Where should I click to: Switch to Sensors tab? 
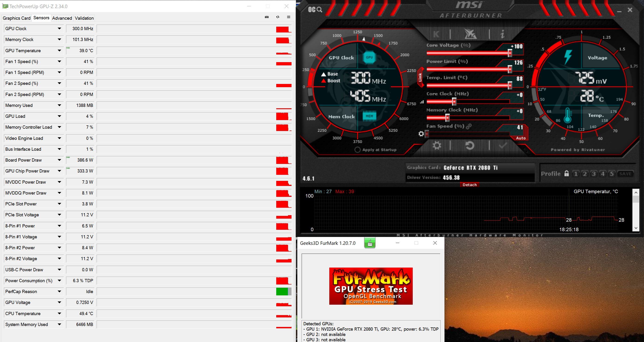pos(41,18)
